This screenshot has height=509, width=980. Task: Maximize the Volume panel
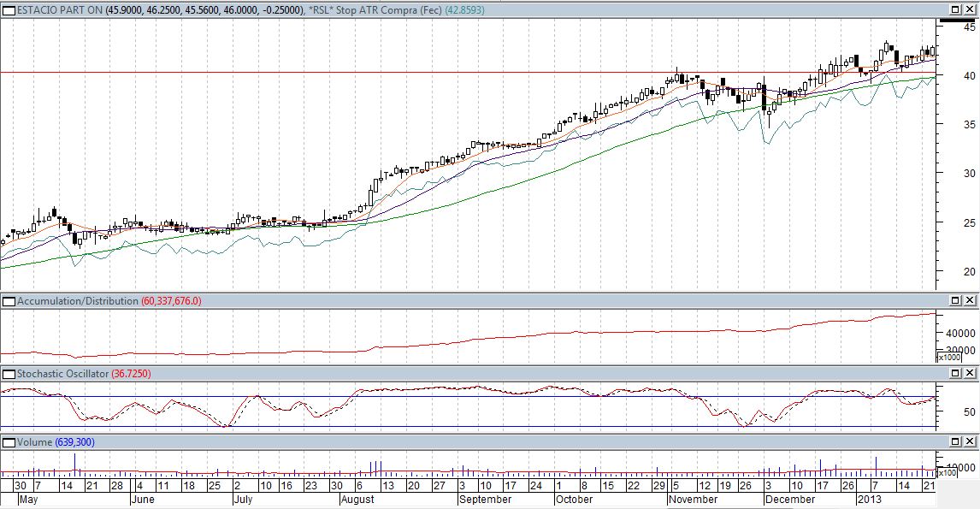(x=955, y=442)
